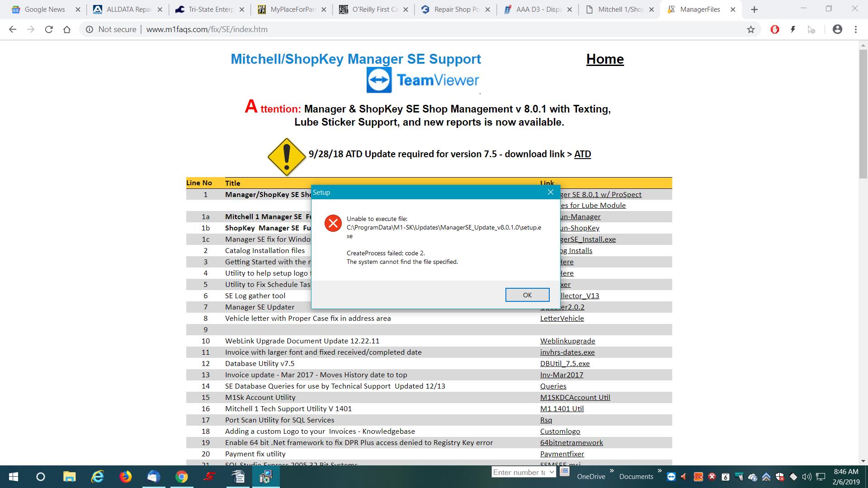Open the Weblinkupgrade link
Viewport: 868px width, 488px height.
coord(567,341)
